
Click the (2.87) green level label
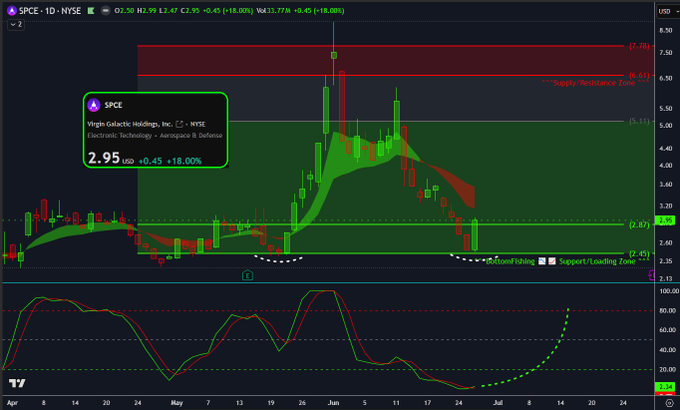(x=639, y=224)
